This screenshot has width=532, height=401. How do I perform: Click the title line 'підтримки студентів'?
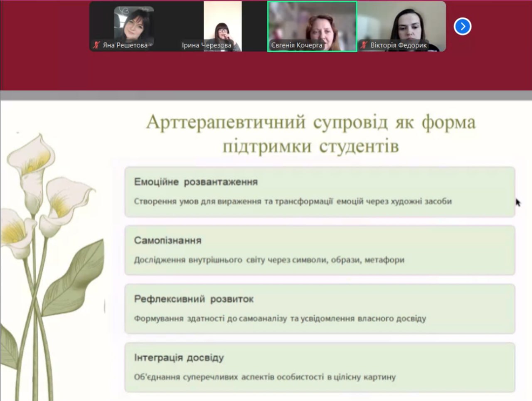click(x=311, y=146)
